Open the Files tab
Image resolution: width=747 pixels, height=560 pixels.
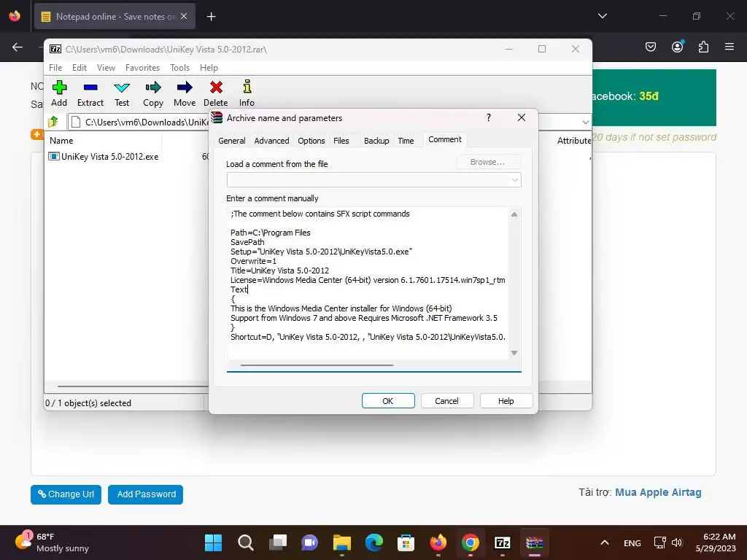[x=341, y=141]
